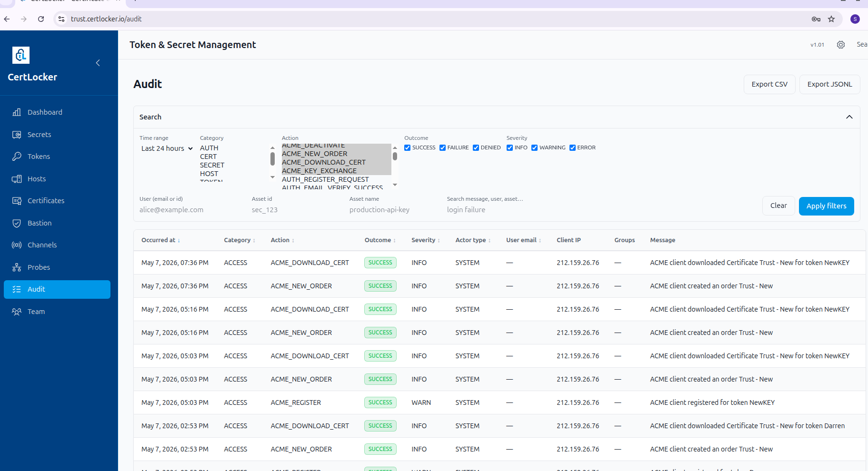Sort by User email column header
Image resolution: width=868 pixels, height=471 pixels.
point(524,240)
